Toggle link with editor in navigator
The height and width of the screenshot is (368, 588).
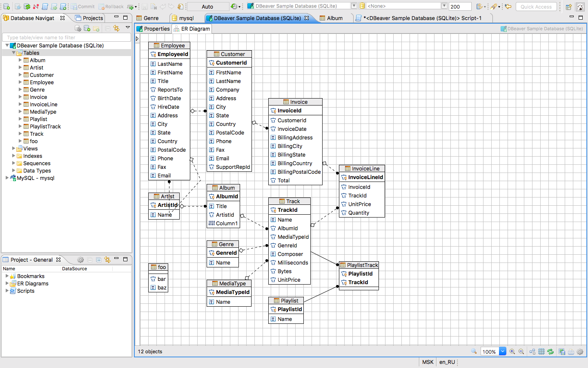coord(116,28)
